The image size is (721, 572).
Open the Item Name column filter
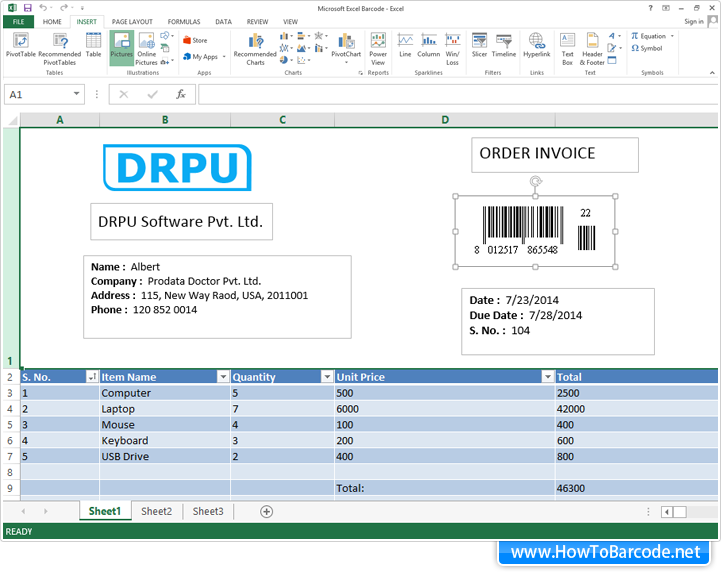tap(223, 377)
